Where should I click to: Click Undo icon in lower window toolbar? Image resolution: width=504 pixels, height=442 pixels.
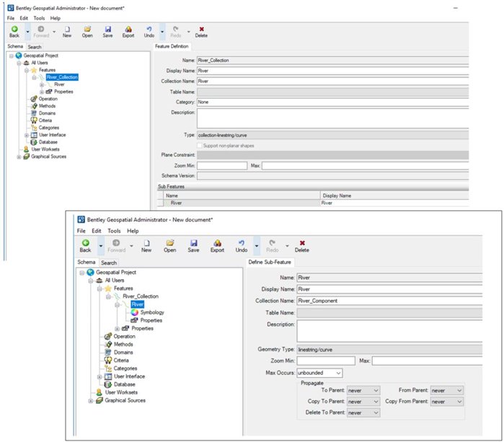coord(242,243)
